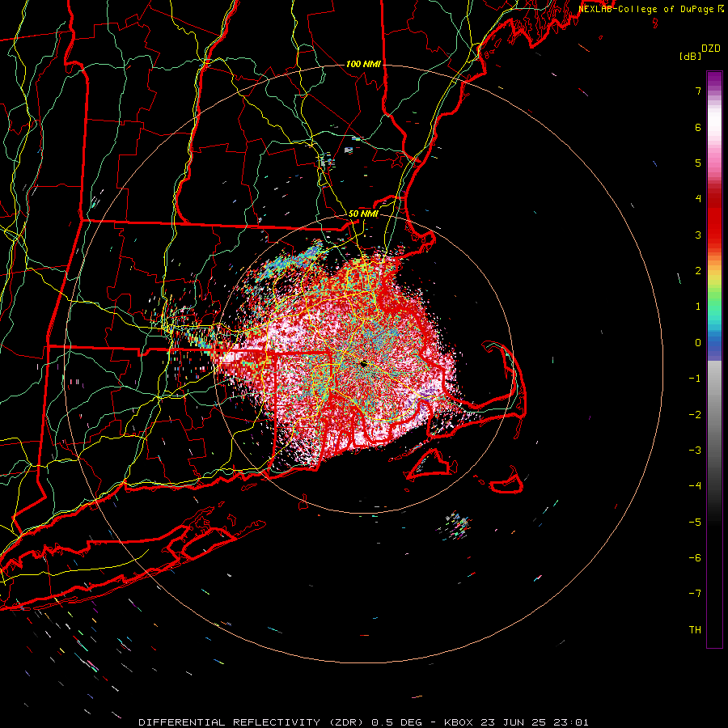Select the -2 value on the color scale
The height and width of the screenshot is (728, 728).
695,415
